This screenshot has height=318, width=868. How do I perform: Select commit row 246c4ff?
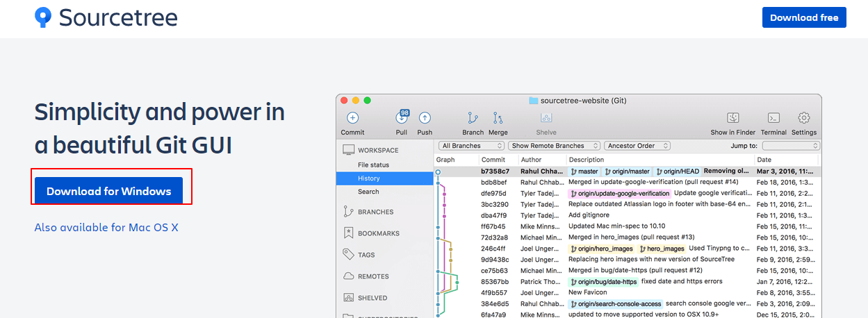(628, 248)
